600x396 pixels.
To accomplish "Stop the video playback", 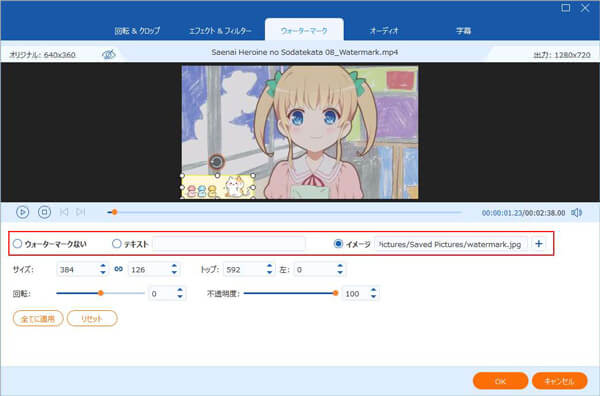I will [44, 212].
